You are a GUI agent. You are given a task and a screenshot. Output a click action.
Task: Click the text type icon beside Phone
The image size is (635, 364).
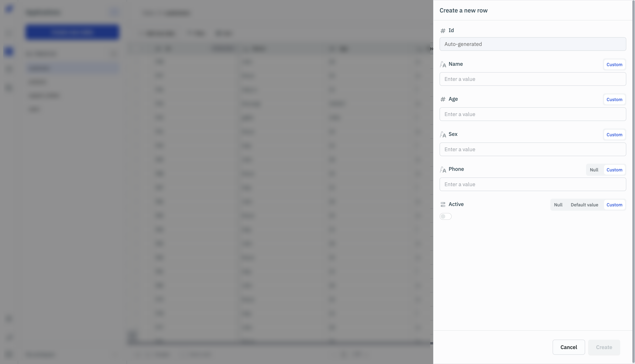(443, 170)
